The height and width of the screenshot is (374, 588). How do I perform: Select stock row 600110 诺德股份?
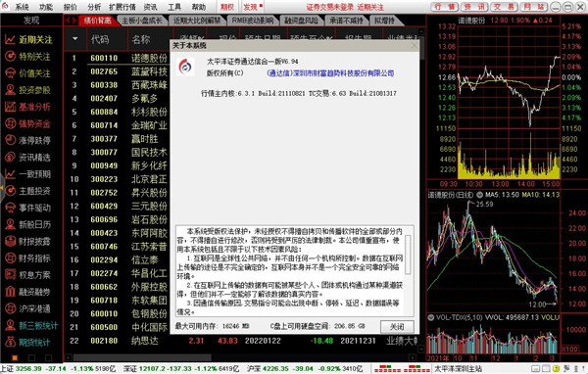[117, 58]
